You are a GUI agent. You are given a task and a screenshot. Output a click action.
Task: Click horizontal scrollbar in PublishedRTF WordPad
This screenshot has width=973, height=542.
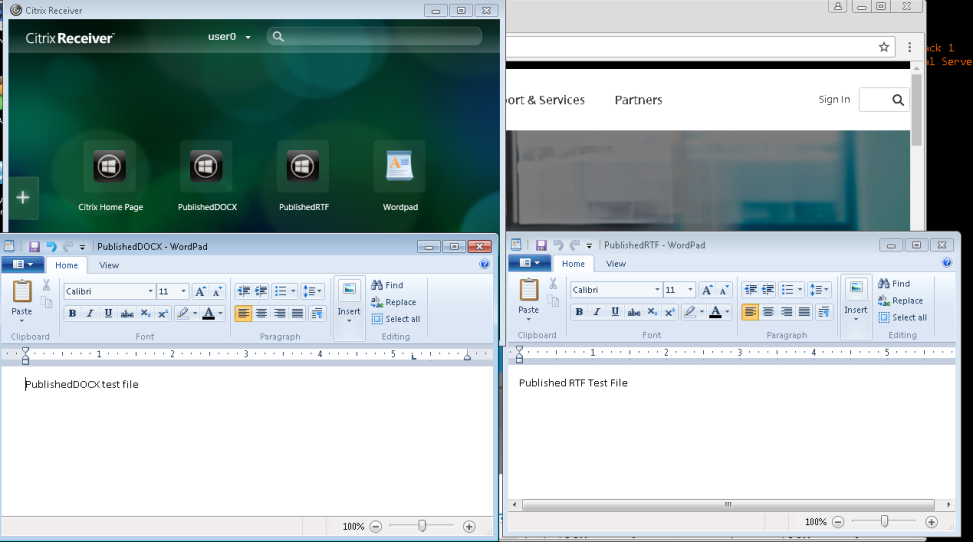pos(729,505)
